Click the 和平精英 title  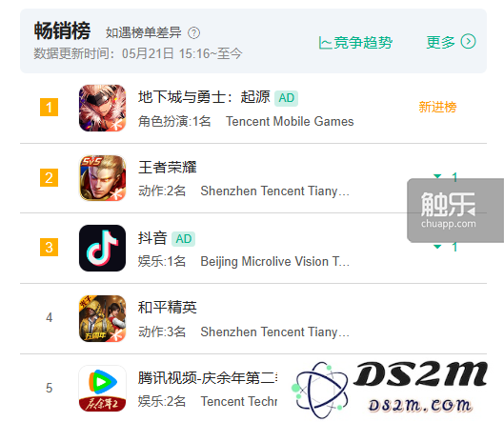pyautogui.click(x=168, y=308)
